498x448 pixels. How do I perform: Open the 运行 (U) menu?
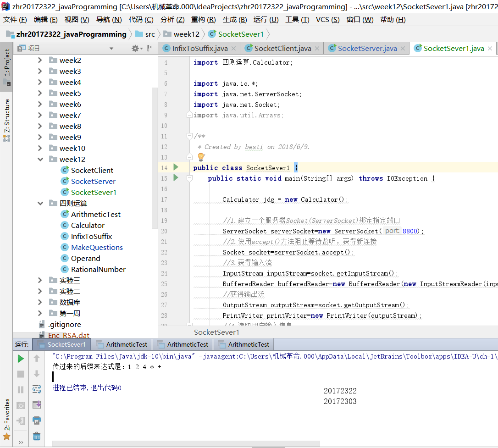click(266, 20)
